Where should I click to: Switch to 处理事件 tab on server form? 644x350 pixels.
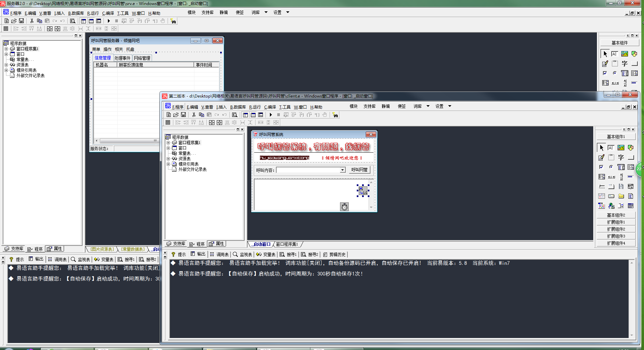click(x=123, y=58)
